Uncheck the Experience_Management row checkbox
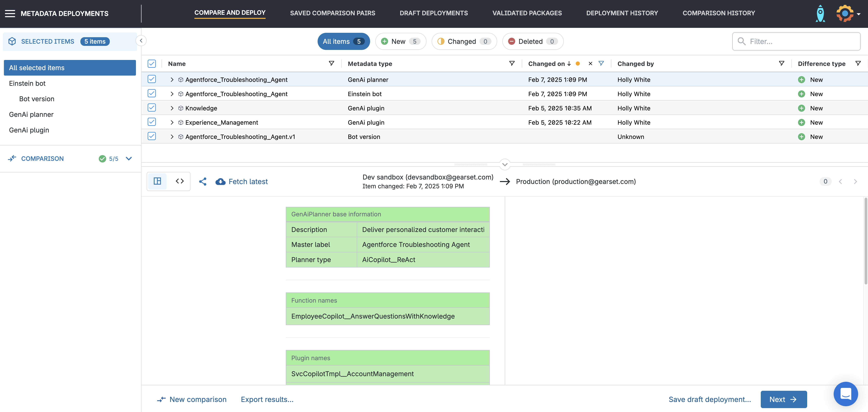This screenshot has height=412, width=868. pos(152,122)
